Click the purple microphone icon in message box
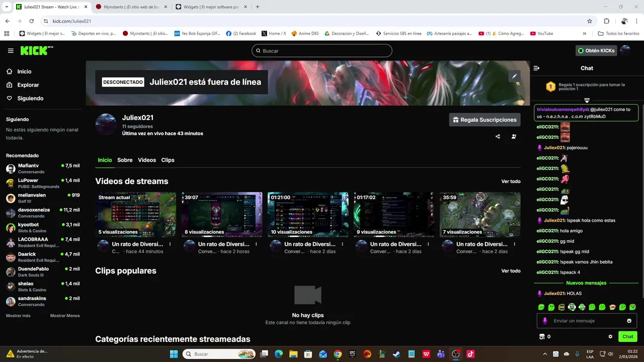The image size is (644, 362). (x=545, y=321)
